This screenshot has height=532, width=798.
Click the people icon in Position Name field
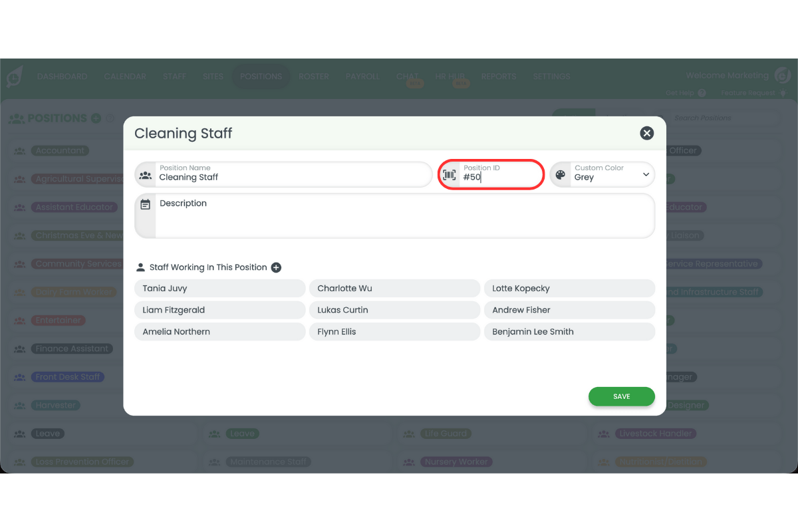pyautogui.click(x=145, y=174)
